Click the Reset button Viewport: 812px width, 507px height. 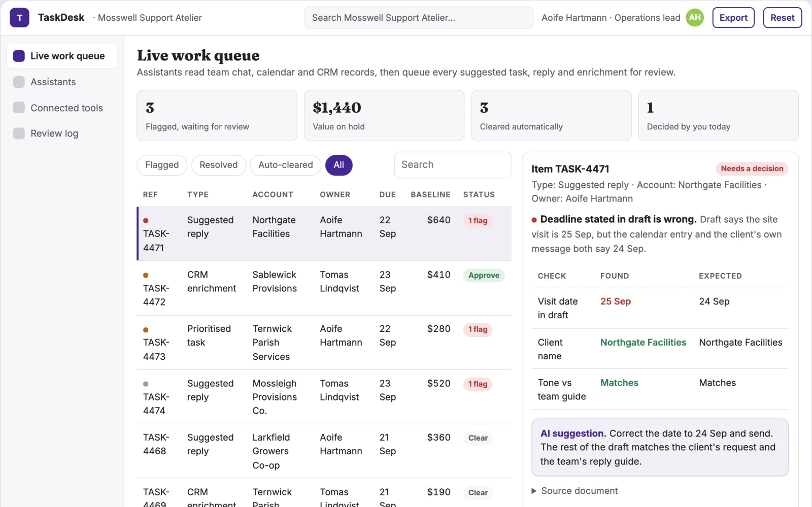[x=783, y=18]
